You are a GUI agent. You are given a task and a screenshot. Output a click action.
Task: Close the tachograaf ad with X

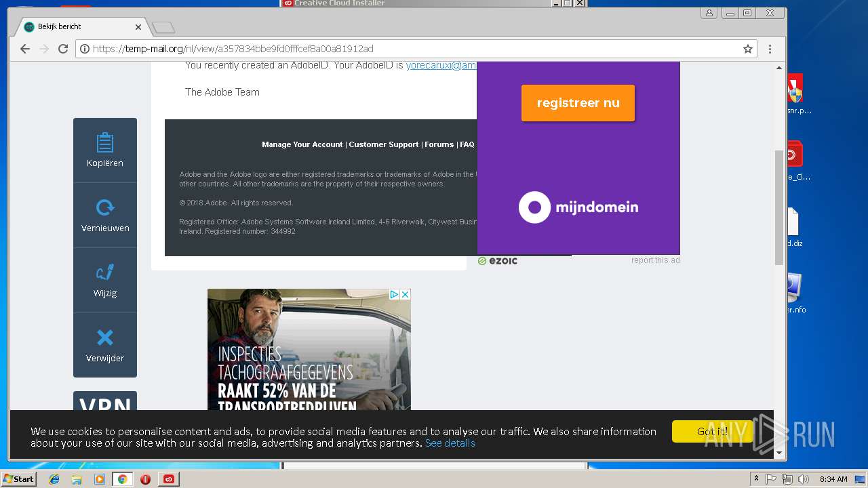click(405, 294)
